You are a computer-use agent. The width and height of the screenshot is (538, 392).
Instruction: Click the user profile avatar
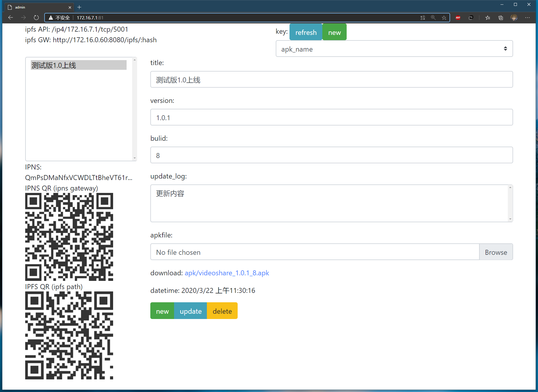514,18
